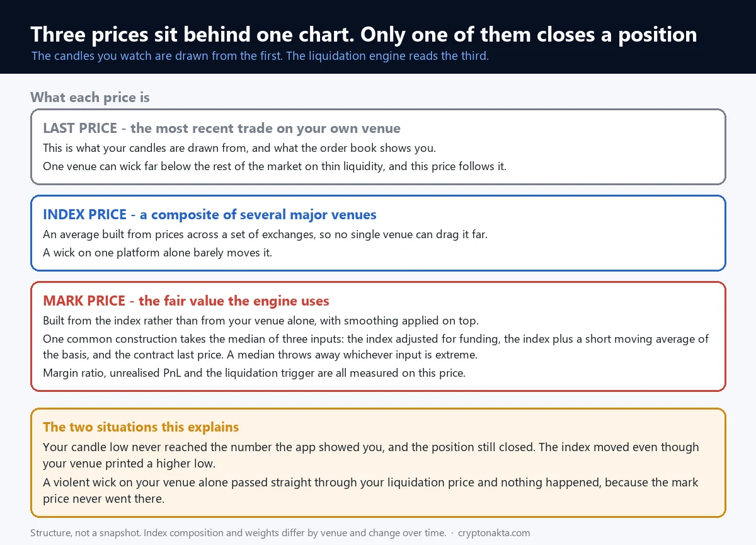Viewport: 756px width, 545px height.
Task: Select the paragraph about a violent wick
Action: point(370,490)
